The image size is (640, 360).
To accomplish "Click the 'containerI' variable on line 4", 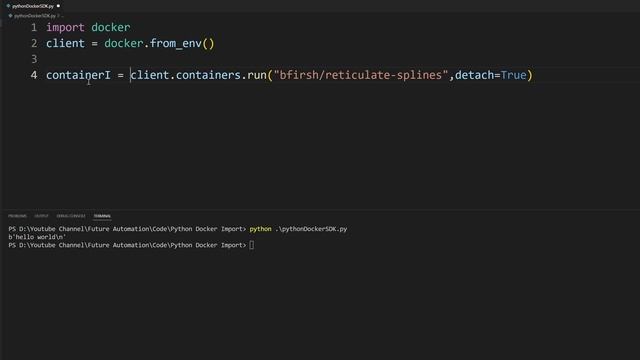I will click(78, 76).
